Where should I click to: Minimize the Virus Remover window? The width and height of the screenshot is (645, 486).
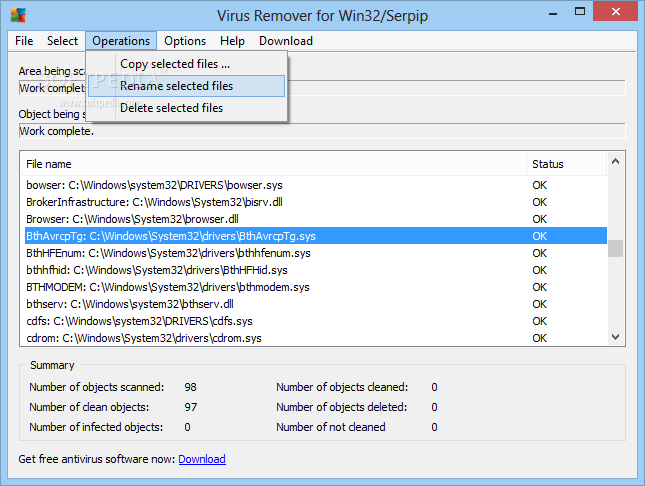553,12
